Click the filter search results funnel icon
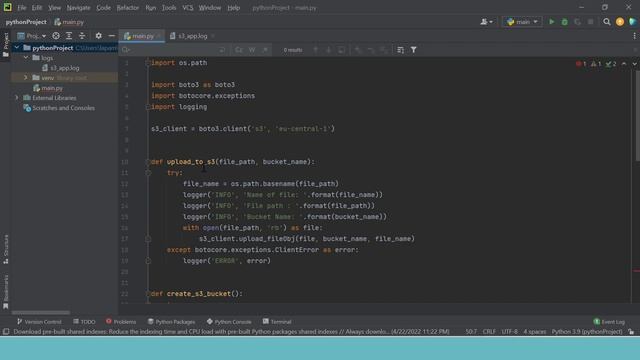 413,50
